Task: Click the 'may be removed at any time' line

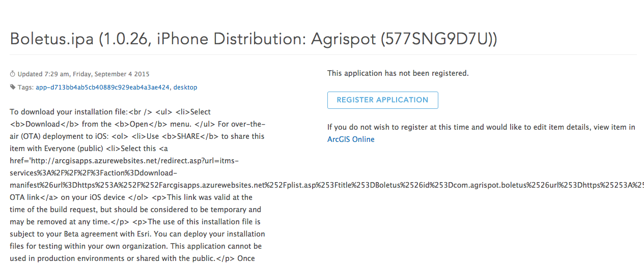Action: 135,222
